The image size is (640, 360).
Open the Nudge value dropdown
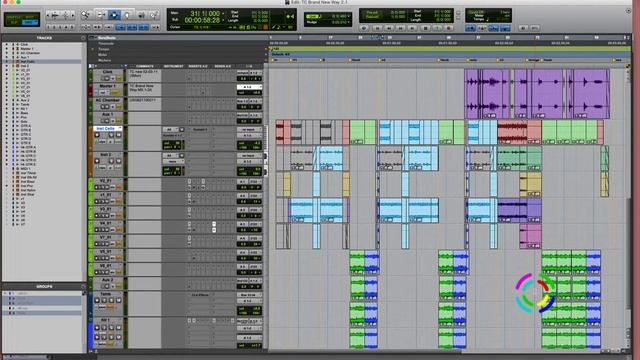click(348, 22)
